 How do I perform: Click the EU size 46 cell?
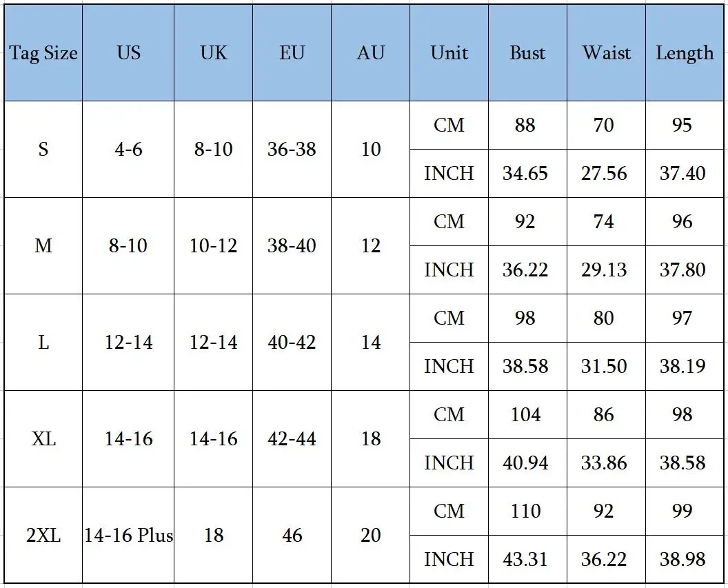292,535
